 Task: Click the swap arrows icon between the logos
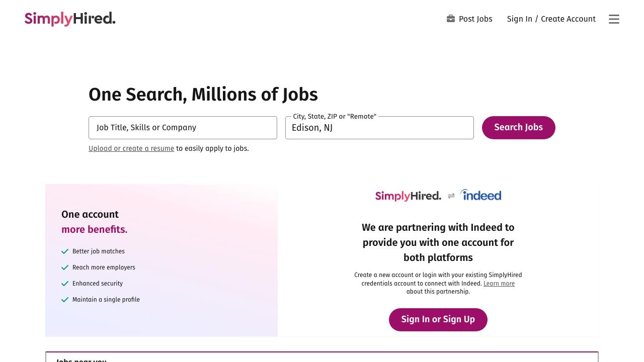coord(451,196)
